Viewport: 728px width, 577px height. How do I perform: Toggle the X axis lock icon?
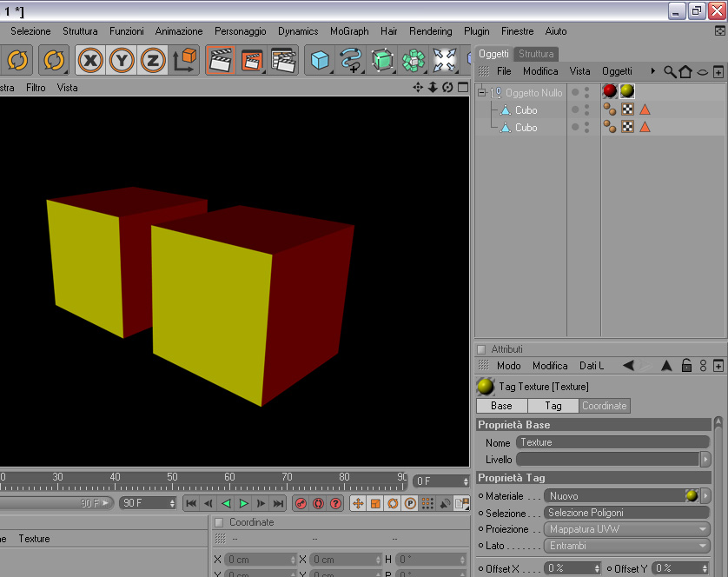[x=90, y=60]
